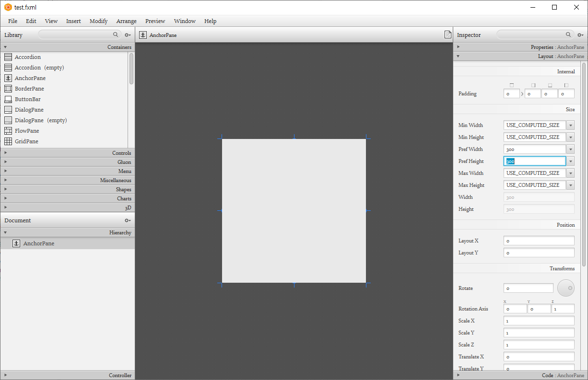Click the Rotate angle dial
Viewport: 588px width, 380px height.
[566, 288]
